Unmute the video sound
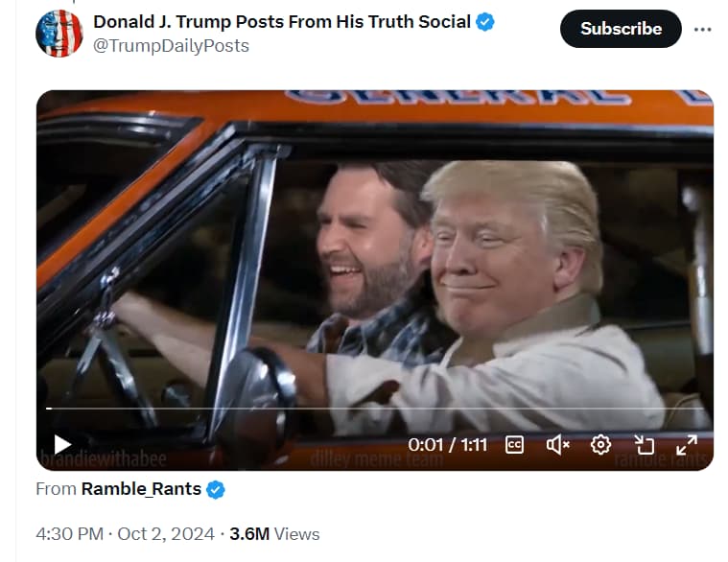728x562 pixels. (557, 445)
